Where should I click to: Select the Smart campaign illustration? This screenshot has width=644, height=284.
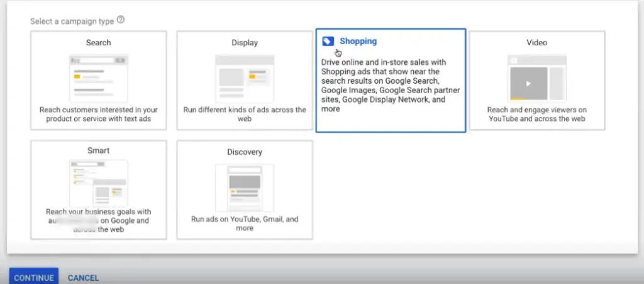99,183
